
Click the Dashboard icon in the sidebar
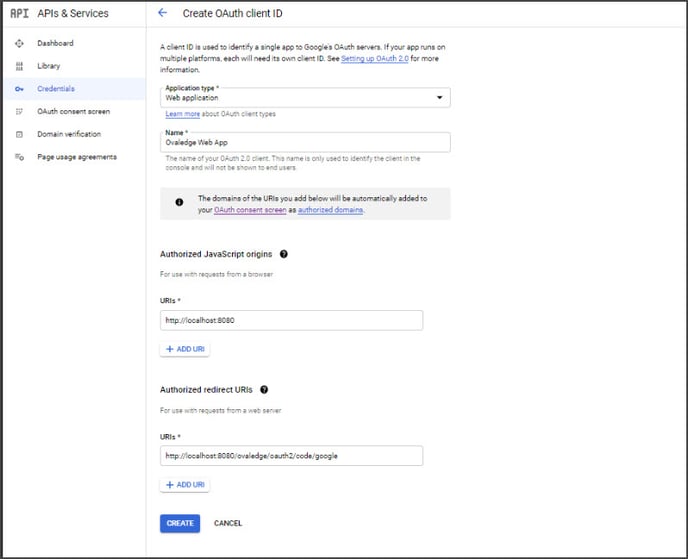pos(19,43)
